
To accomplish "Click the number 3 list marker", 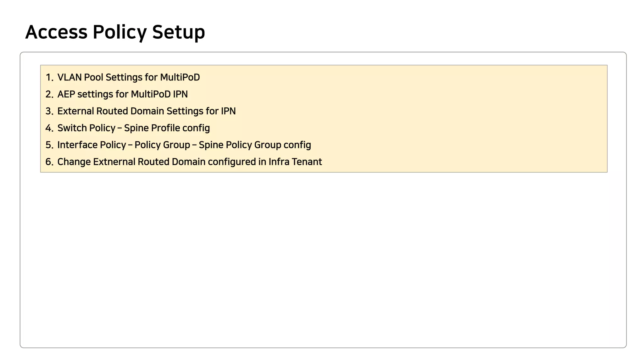I will 49,111.
